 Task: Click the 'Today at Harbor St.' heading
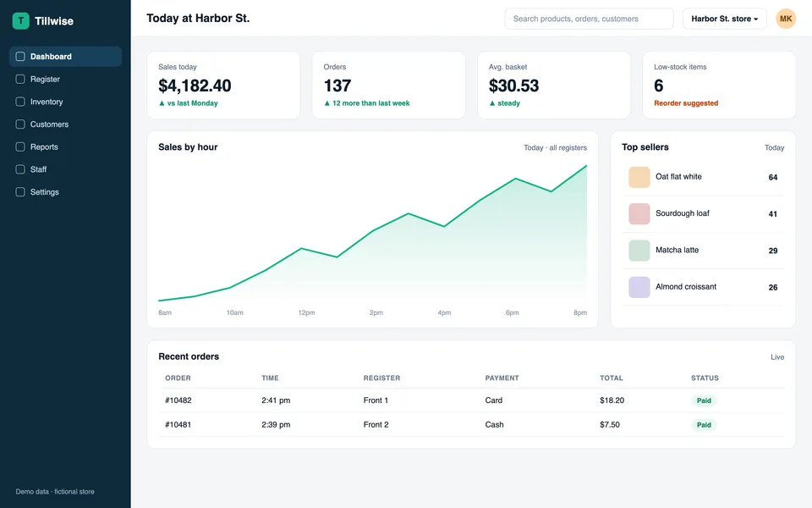[198, 18]
